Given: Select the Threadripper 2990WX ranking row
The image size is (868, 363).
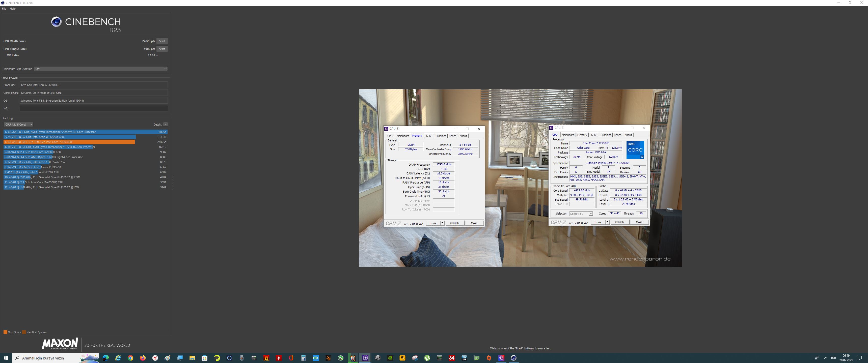Looking at the screenshot, I should coord(85,132).
